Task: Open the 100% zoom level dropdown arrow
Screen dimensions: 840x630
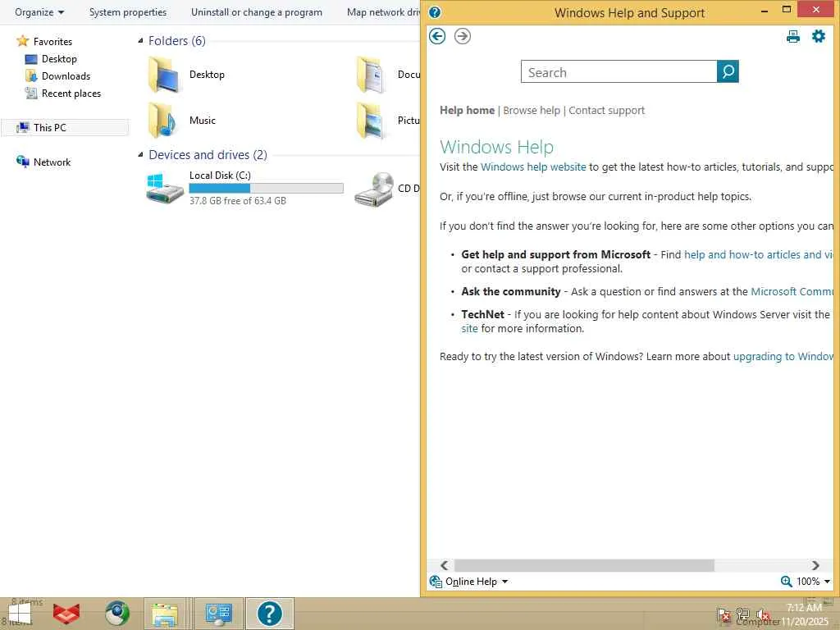Action: [827, 582]
